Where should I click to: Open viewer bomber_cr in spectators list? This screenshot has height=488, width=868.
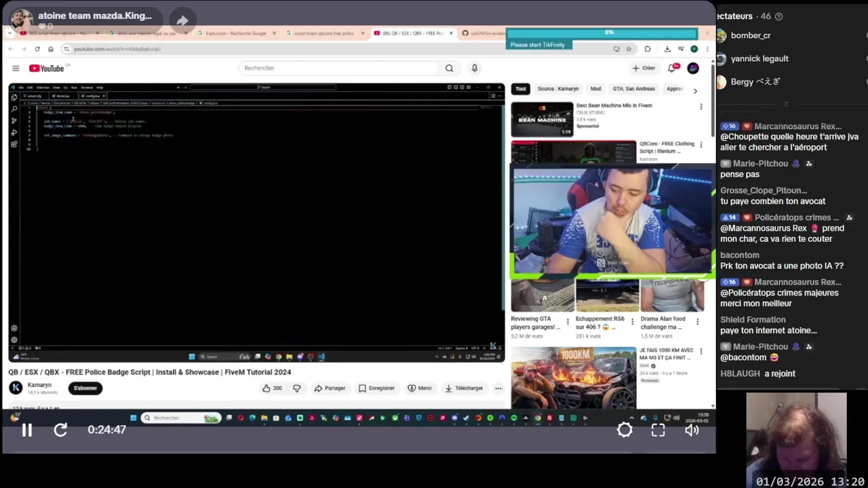751,35
